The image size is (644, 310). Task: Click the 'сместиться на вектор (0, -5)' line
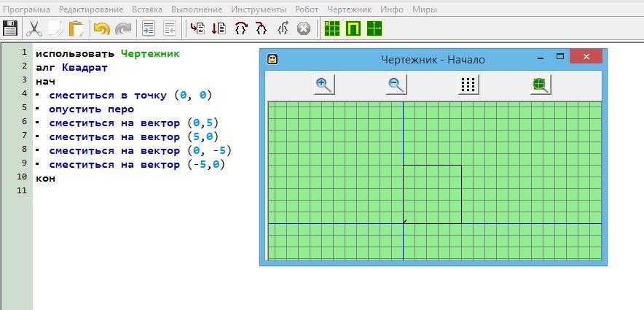(141, 151)
